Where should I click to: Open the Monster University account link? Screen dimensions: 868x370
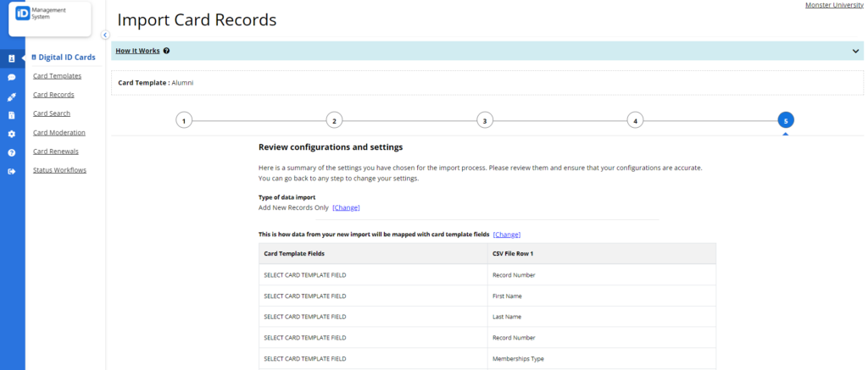click(834, 5)
